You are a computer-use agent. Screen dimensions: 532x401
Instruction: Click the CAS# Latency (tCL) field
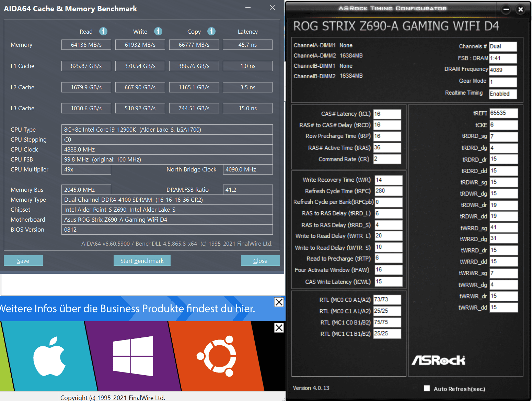click(x=387, y=114)
